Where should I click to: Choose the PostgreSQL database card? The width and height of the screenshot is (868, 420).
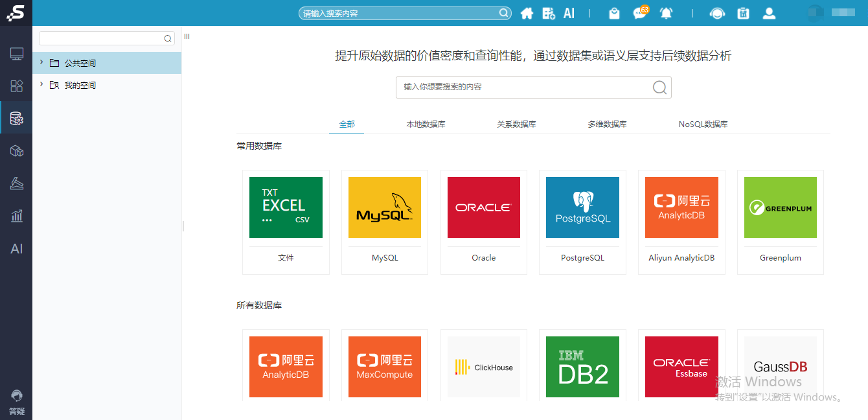click(x=582, y=222)
